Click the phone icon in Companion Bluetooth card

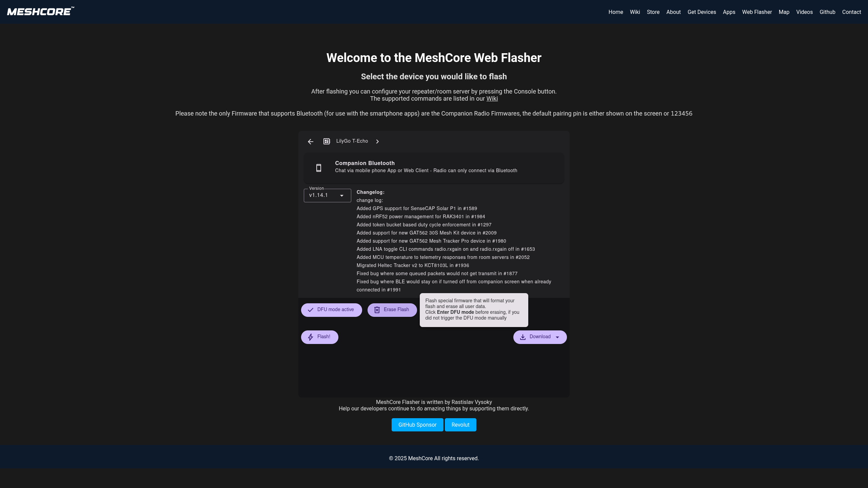[319, 168]
